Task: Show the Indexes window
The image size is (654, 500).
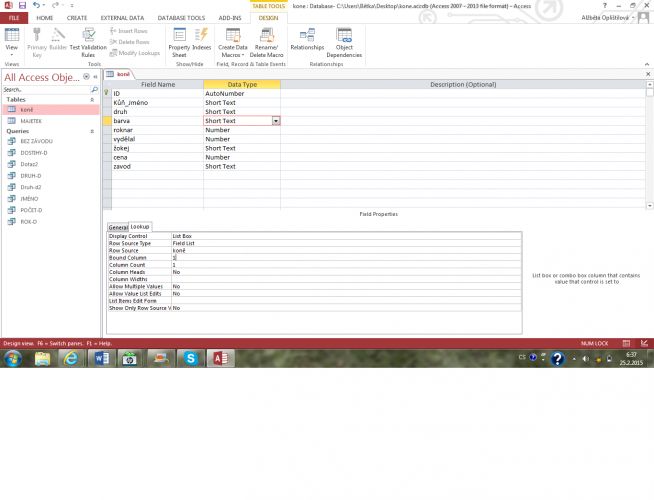Action: tap(201, 40)
